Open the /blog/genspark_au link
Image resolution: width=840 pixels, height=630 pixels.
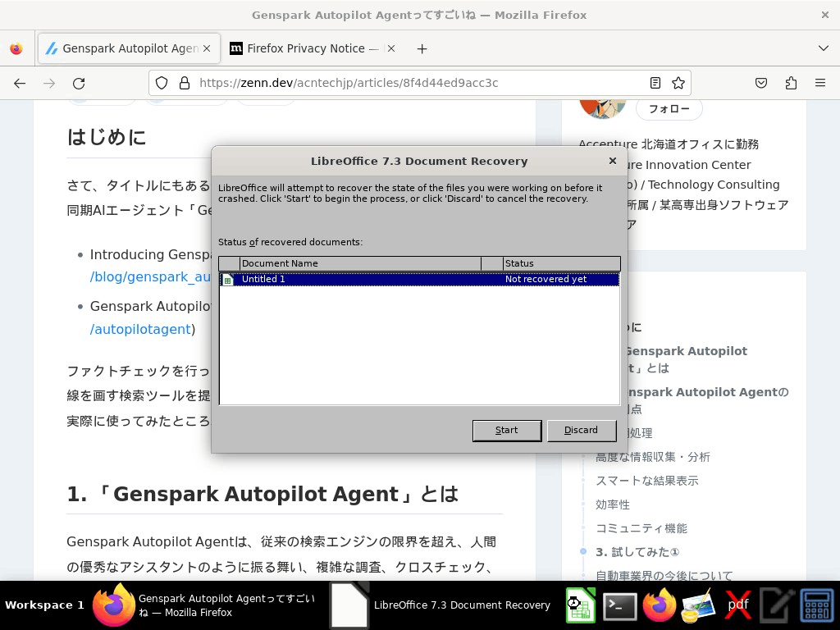[151, 277]
